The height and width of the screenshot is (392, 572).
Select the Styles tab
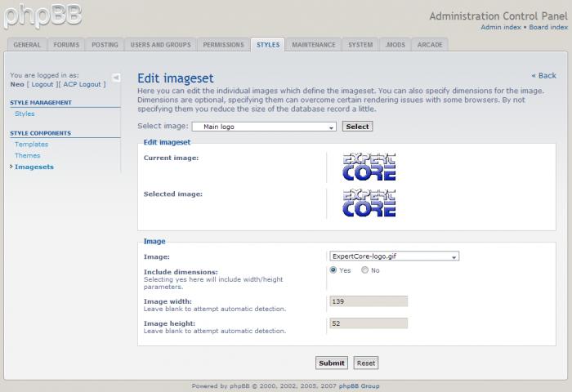268,45
